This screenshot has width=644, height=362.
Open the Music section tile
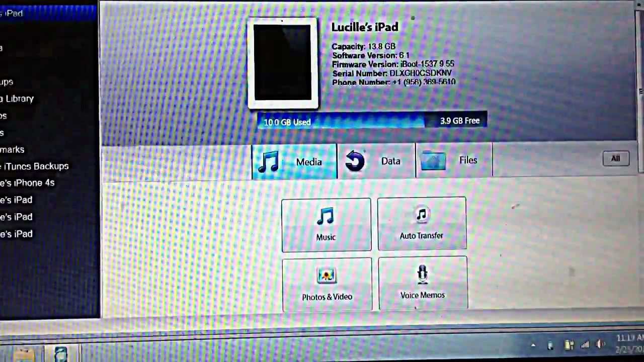[326, 225]
